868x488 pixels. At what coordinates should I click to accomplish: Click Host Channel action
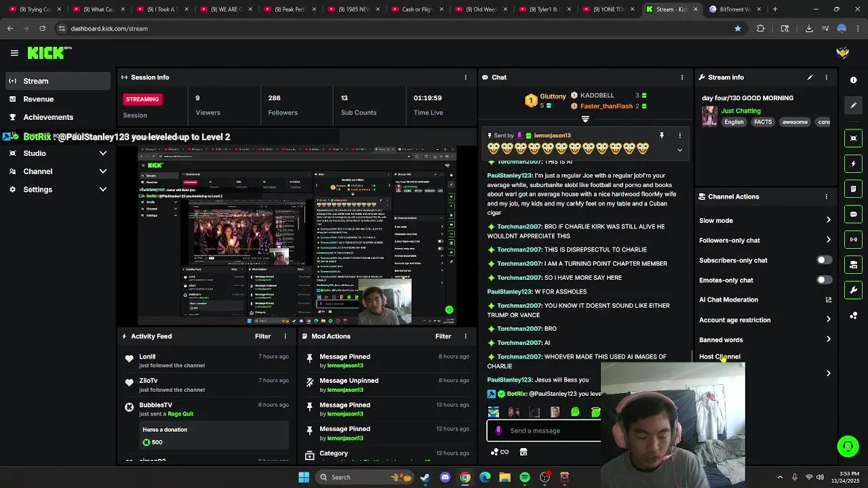coord(719,357)
